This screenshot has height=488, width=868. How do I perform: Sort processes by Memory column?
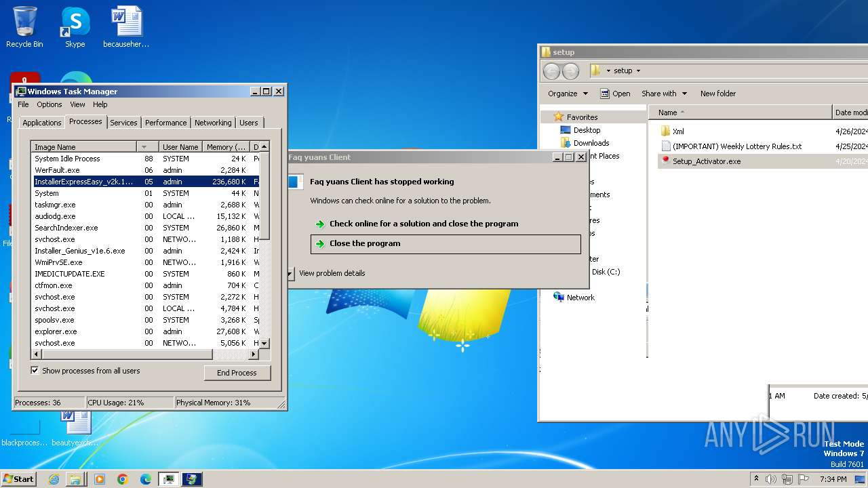[x=226, y=146]
